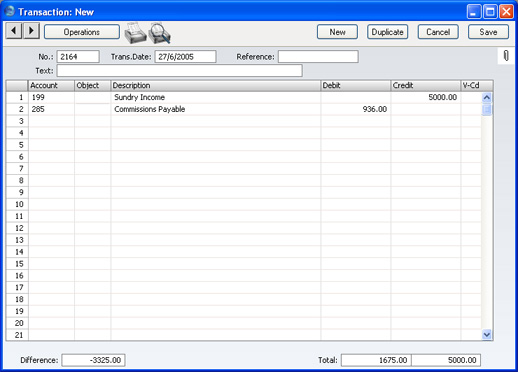Click the vertical scrollbar thumb
This screenshot has height=372, width=518.
(x=487, y=109)
